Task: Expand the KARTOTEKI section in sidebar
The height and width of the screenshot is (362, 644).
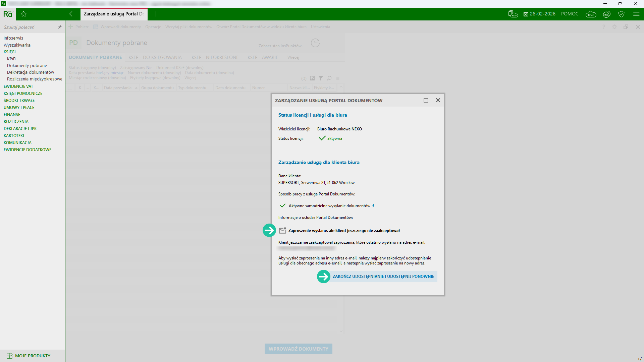Action: coord(14,136)
